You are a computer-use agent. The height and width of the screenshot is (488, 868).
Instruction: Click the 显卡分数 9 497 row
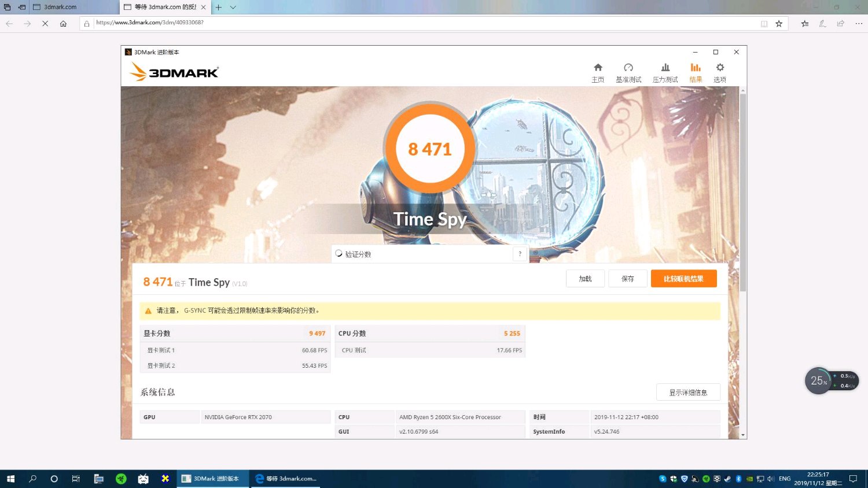pos(235,334)
